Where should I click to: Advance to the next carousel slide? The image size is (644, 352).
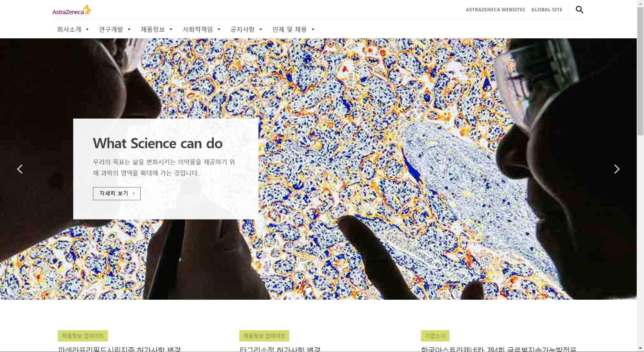click(x=617, y=169)
